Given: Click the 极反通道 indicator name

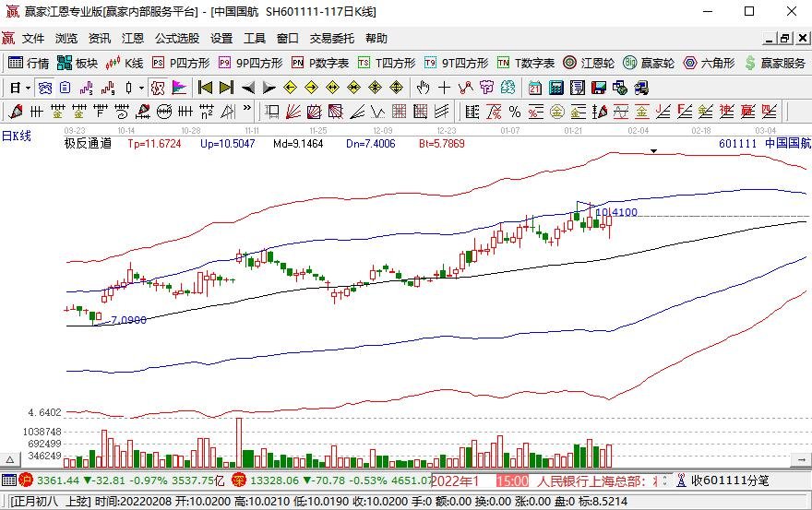Looking at the screenshot, I should click(x=88, y=144).
